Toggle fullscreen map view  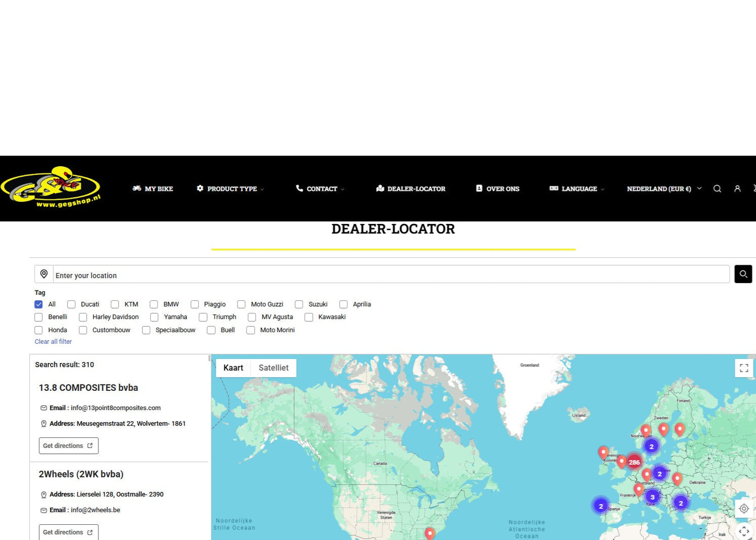tap(743, 368)
